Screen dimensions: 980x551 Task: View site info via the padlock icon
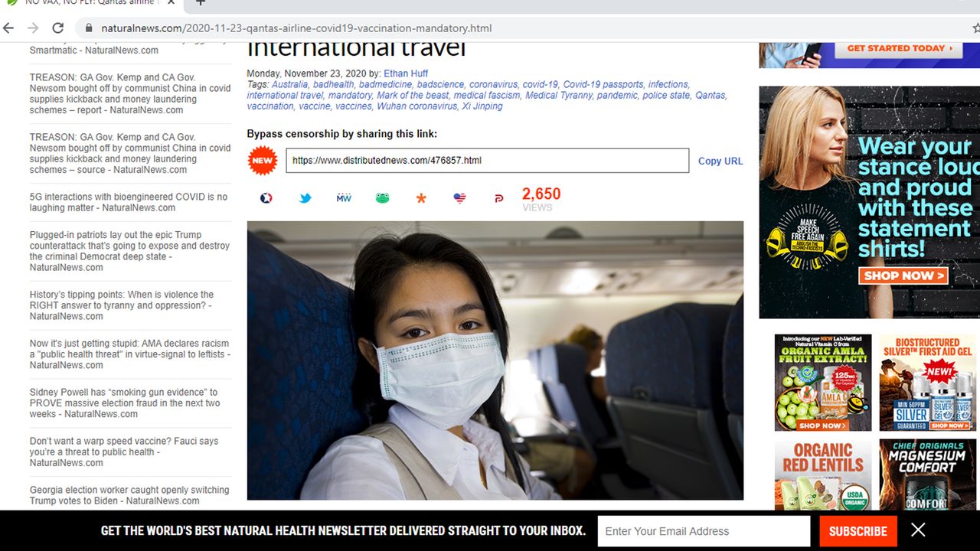(x=89, y=28)
